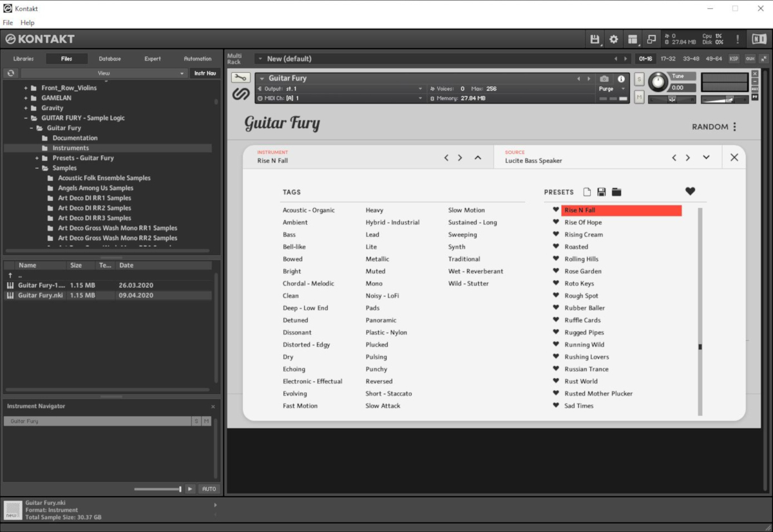The width and height of the screenshot is (773, 532).
Task: Switch to Automation tab
Action: (198, 59)
